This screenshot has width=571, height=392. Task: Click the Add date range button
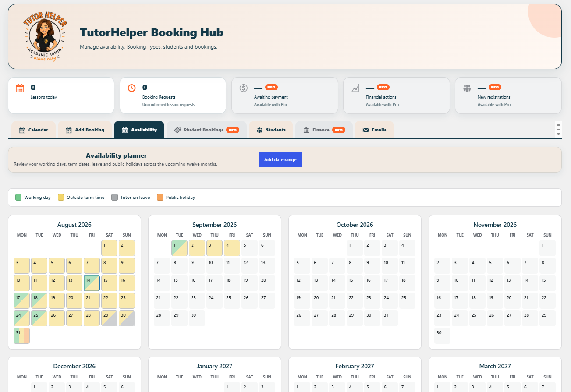(x=280, y=160)
